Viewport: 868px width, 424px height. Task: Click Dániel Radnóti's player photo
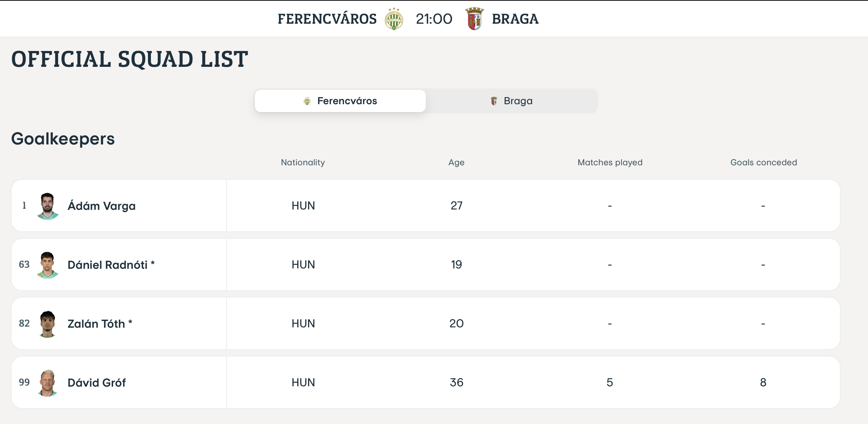tap(47, 265)
